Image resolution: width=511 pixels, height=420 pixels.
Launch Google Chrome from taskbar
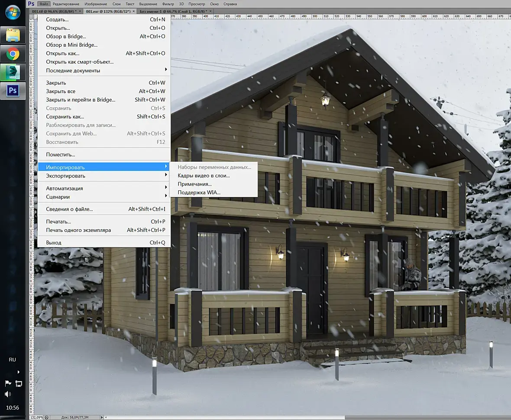click(x=13, y=54)
